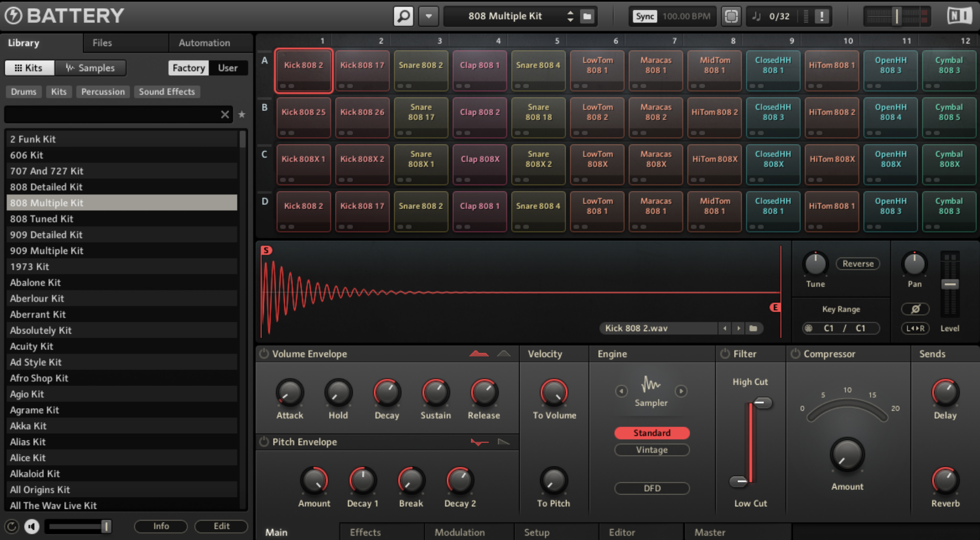Toggle the phase invert button under Pan
The width and height of the screenshot is (980, 540).
tap(915, 309)
